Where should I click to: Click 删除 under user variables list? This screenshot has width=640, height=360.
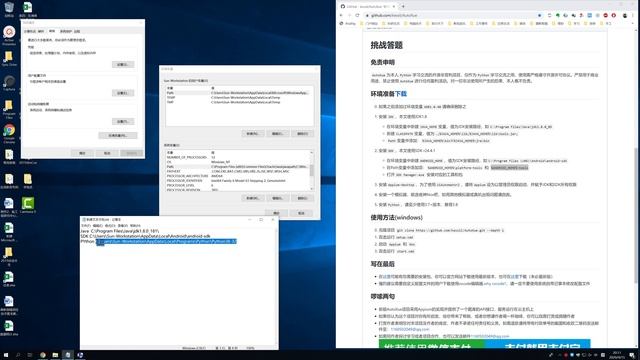302,134
